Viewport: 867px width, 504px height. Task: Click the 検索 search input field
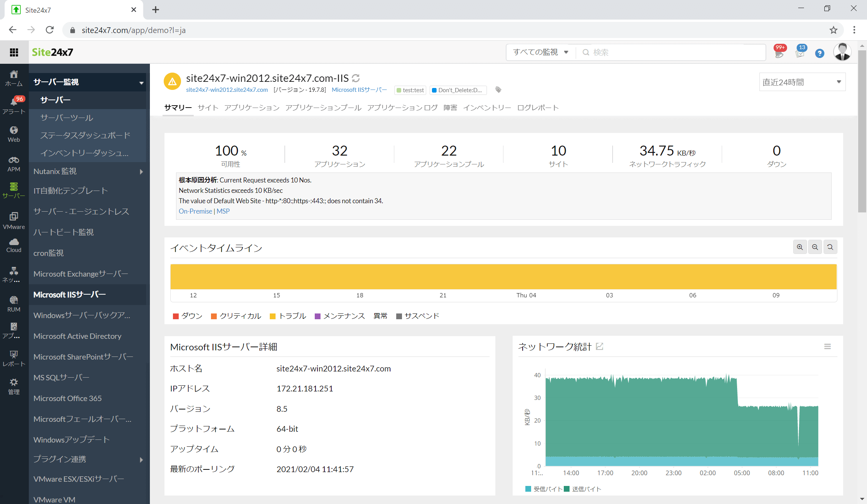tap(671, 52)
